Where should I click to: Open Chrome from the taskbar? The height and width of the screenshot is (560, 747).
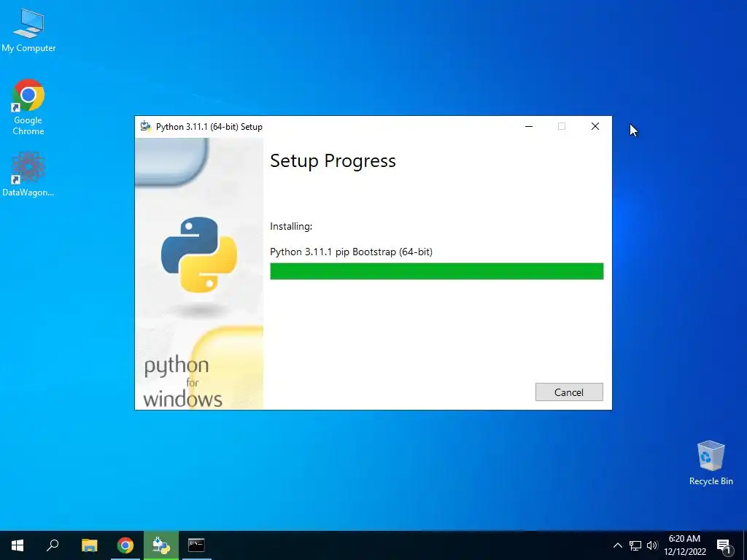[125, 545]
